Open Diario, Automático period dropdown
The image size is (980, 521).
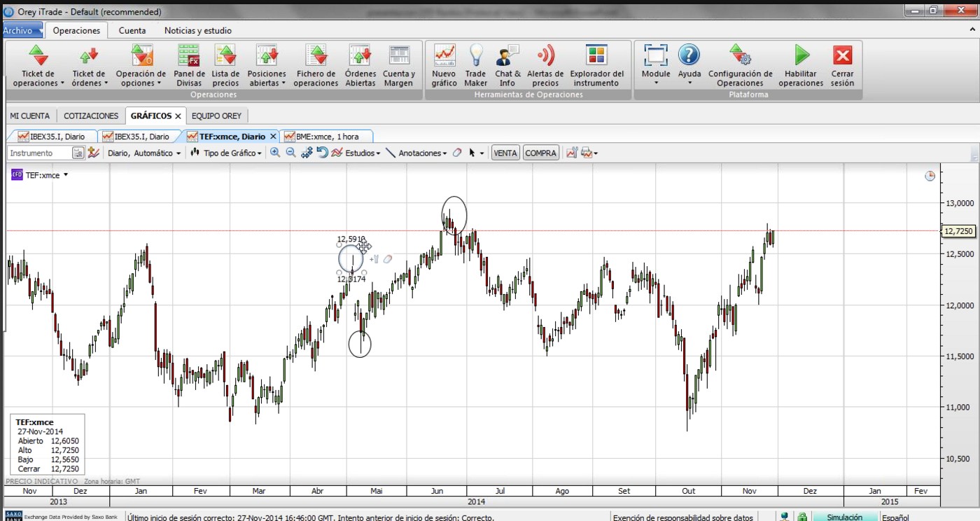click(143, 153)
